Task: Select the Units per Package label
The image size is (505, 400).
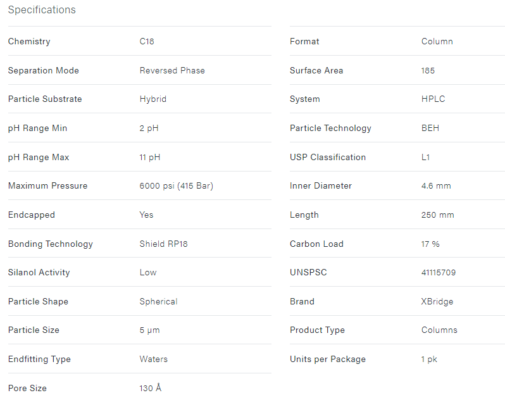Action: point(328,359)
